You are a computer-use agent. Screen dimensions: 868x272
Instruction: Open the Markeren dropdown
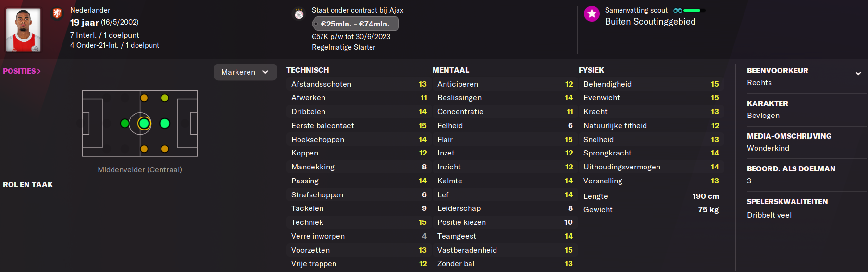coord(245,72)
